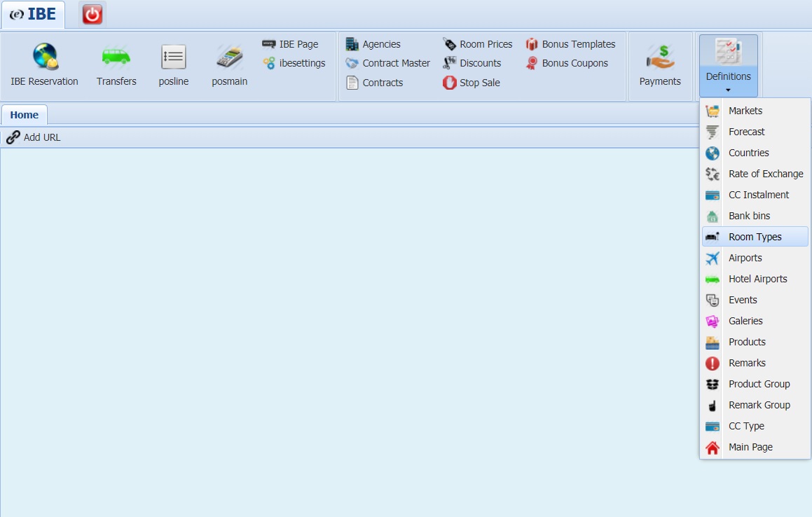The height and width of the screenshot is (517, 812).
Task: Open Room Prices ribbon item
Action: (x=478, y=44)
